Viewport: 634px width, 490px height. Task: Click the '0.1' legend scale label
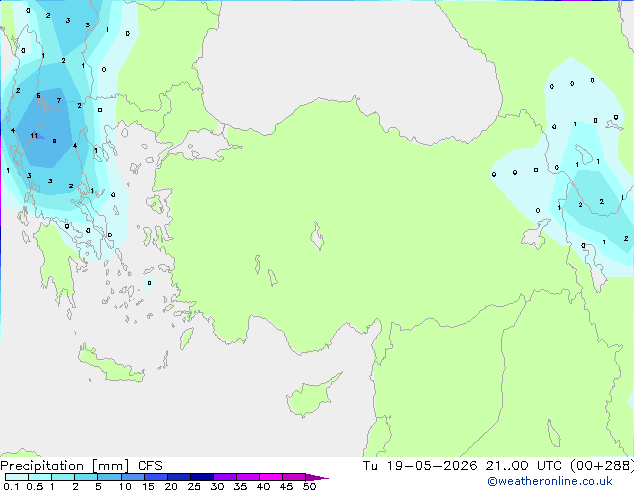point(11,486)
